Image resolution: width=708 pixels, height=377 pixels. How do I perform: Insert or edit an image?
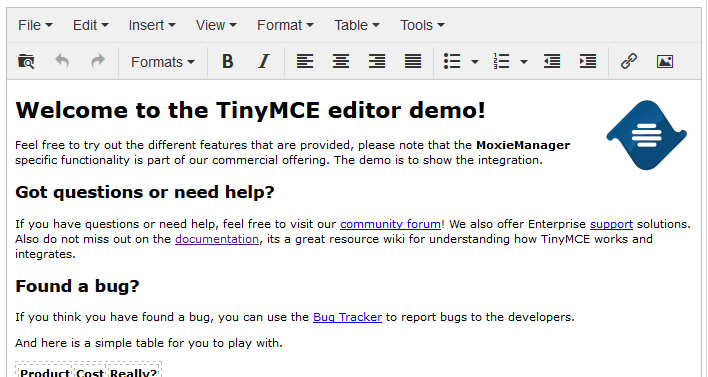click(665, 61)
